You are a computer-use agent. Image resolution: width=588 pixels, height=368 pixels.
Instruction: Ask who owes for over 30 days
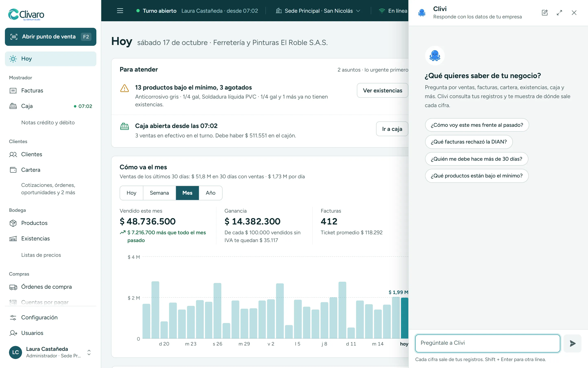click(477, 159)
